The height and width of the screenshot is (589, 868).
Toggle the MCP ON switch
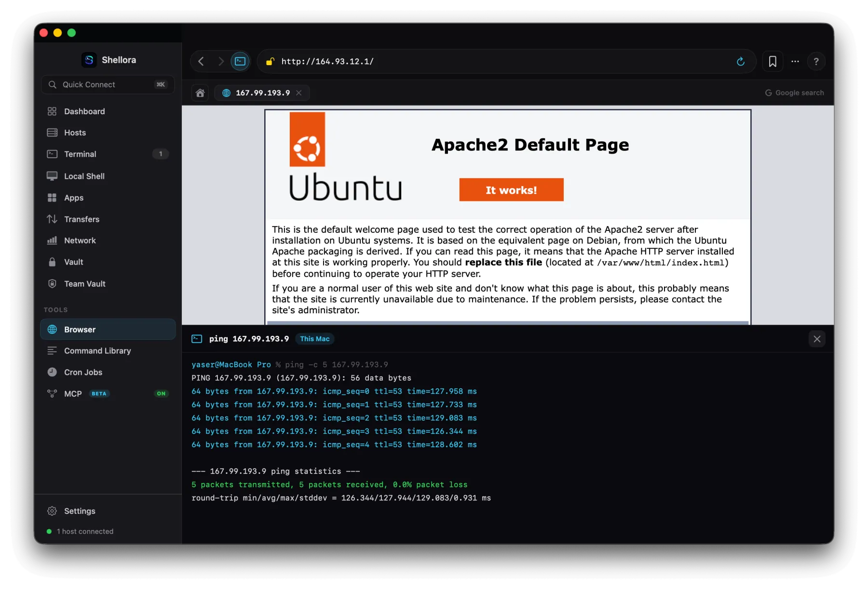[161, 393]
